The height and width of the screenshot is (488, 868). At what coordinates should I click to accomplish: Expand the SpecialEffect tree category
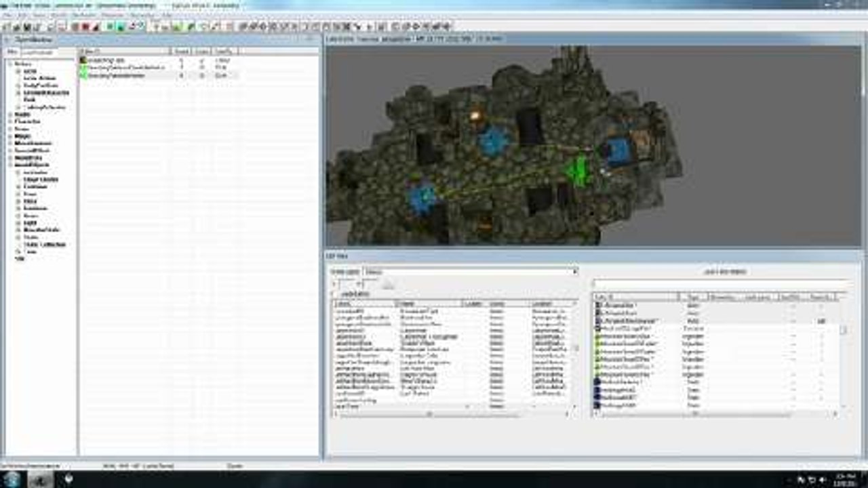point(12,150)
